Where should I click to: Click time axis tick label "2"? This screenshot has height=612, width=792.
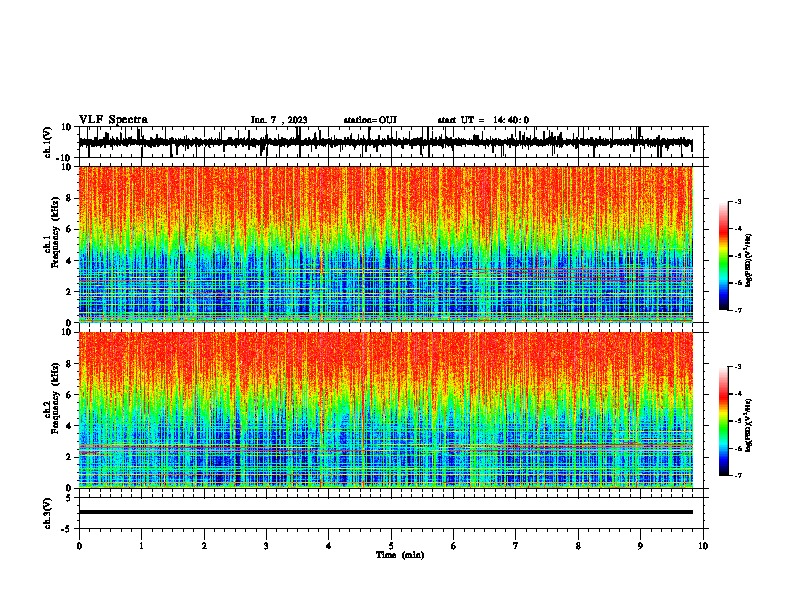[204, 546]
